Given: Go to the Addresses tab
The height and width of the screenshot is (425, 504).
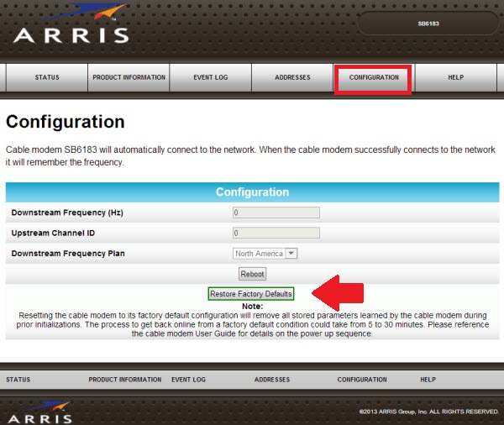Looking at the screenshot, I should [292, 77].
